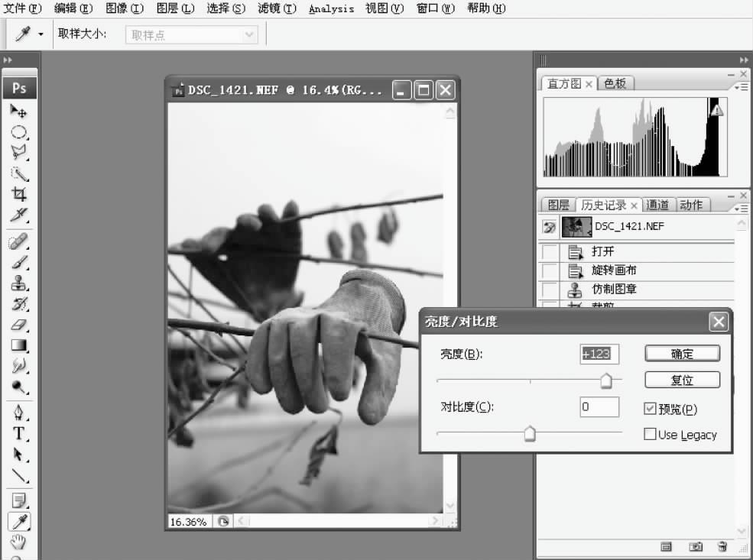This screenshot has width=753, height=560.
Task: Switch to the 色板 tab
Action: coord(615,83)
